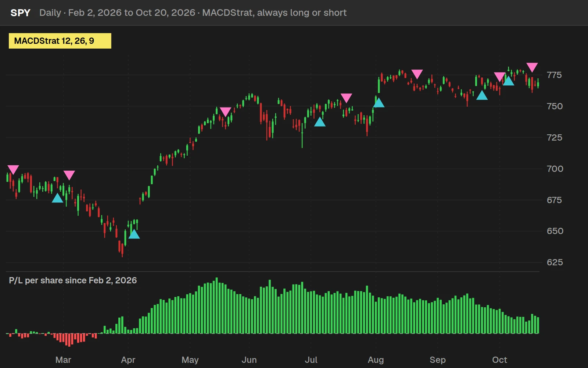This screenshot has height=368, width=588.
Task: Click the pink sell marker in early March
Action: [69, 175]
